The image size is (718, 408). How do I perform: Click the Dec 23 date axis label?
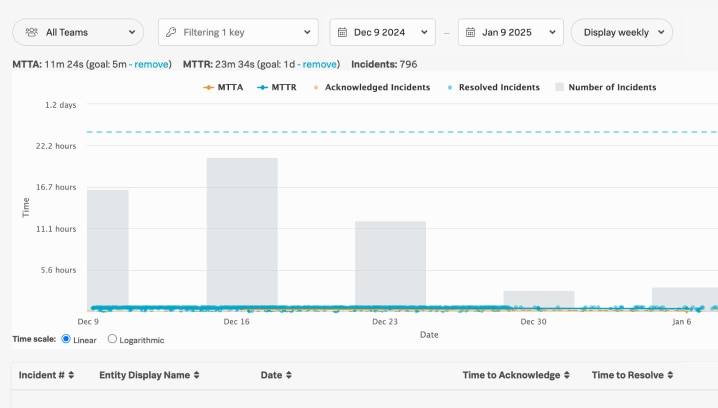point(385,321)
